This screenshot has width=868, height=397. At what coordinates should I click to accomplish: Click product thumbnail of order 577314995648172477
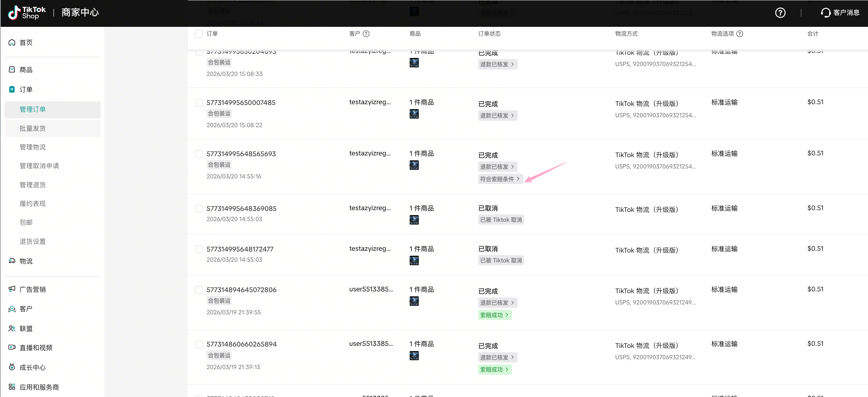tap(414, 260)
